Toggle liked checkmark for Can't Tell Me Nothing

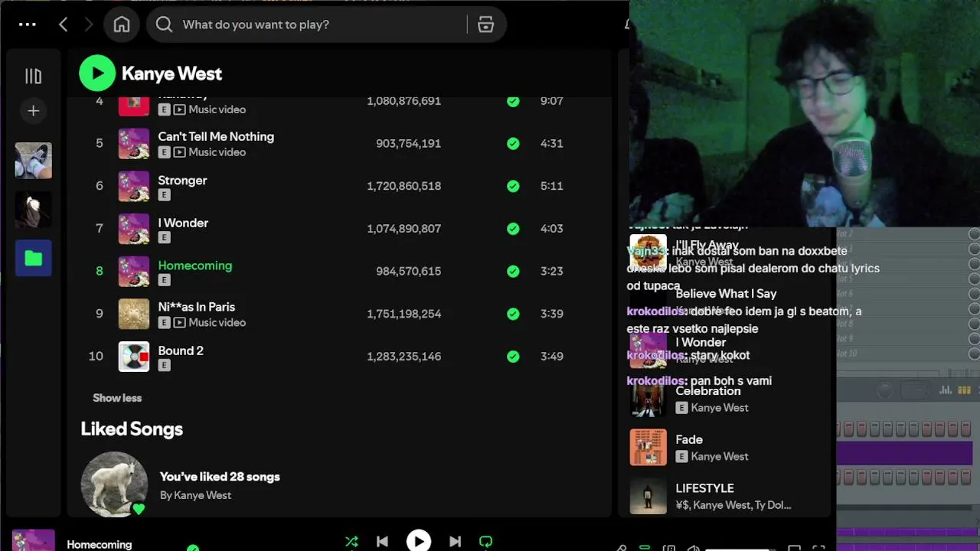point(513,143)
